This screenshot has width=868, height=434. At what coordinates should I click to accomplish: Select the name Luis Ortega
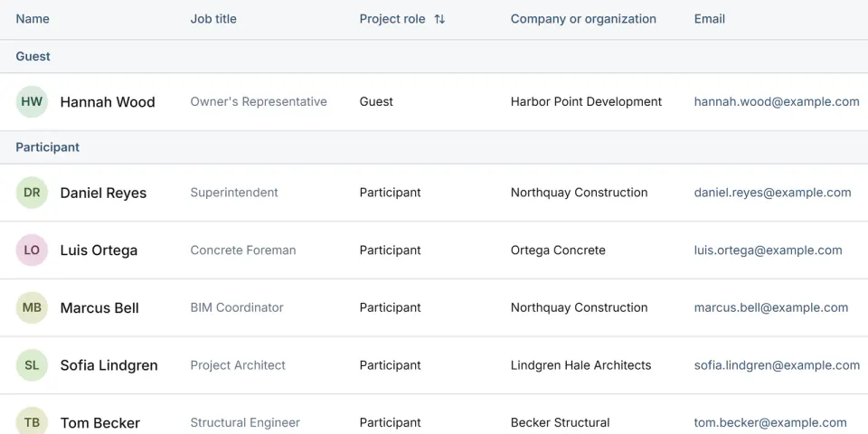tap(99, 250)
